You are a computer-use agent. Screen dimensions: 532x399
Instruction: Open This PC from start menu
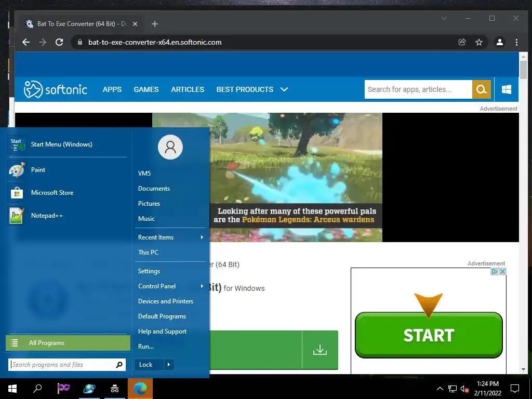(170, 252)
